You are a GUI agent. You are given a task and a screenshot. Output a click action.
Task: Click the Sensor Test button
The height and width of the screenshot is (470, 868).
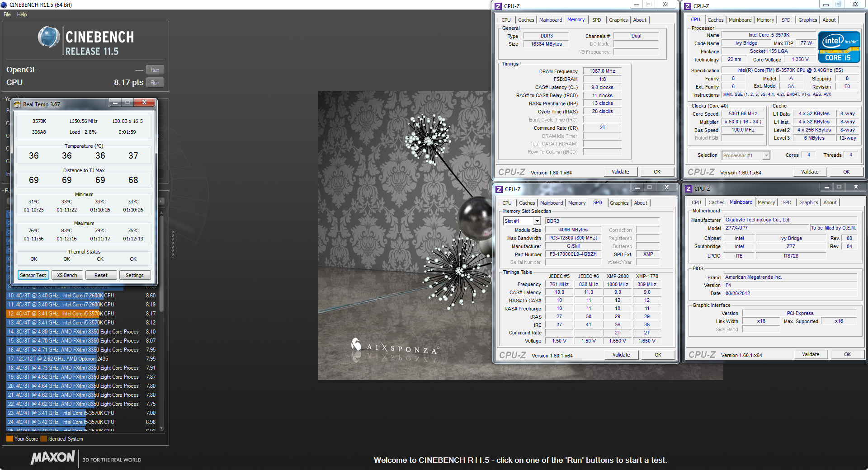pos(33,275)
